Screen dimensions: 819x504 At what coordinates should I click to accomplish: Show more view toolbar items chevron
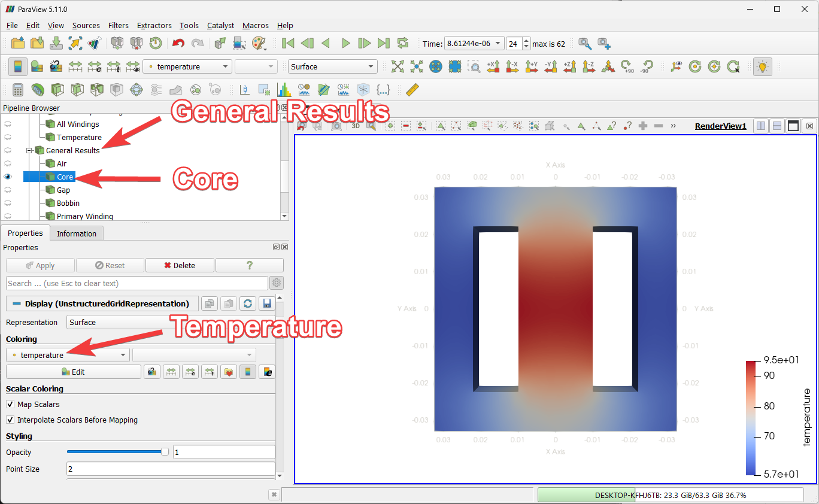(x=674, y=126)
